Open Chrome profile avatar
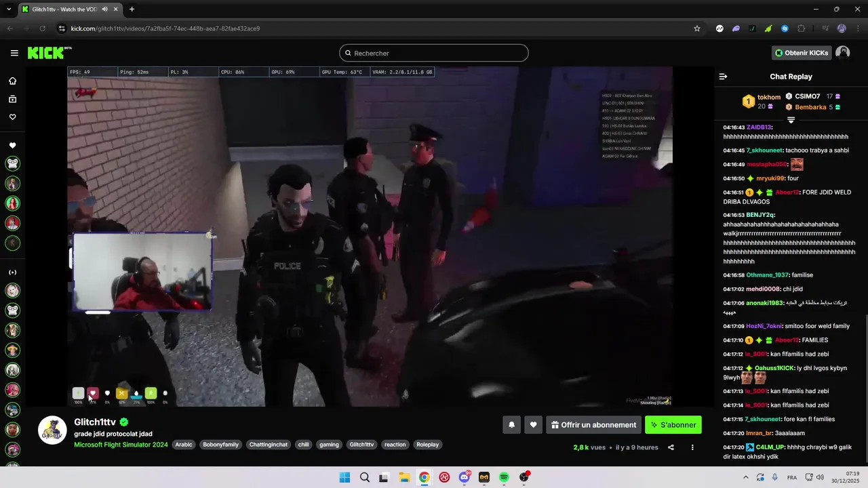Screen dimensions: 868x488 coord(842,28)
